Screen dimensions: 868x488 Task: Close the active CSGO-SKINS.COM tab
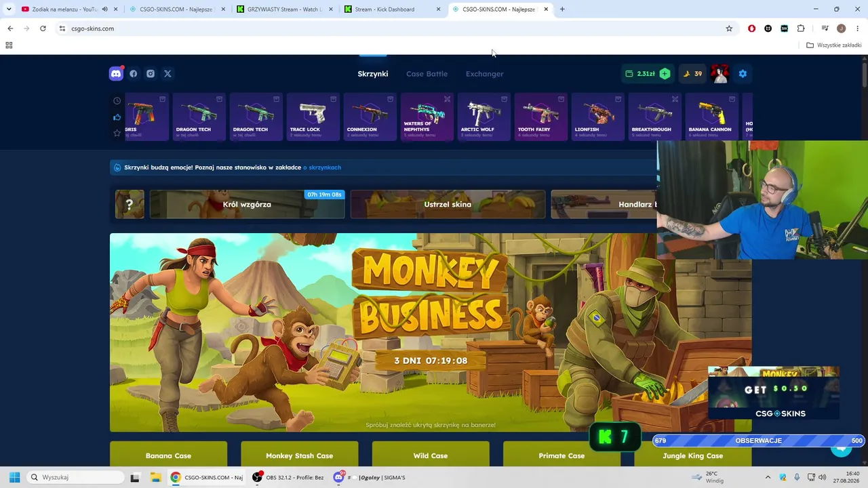point(546,9)
